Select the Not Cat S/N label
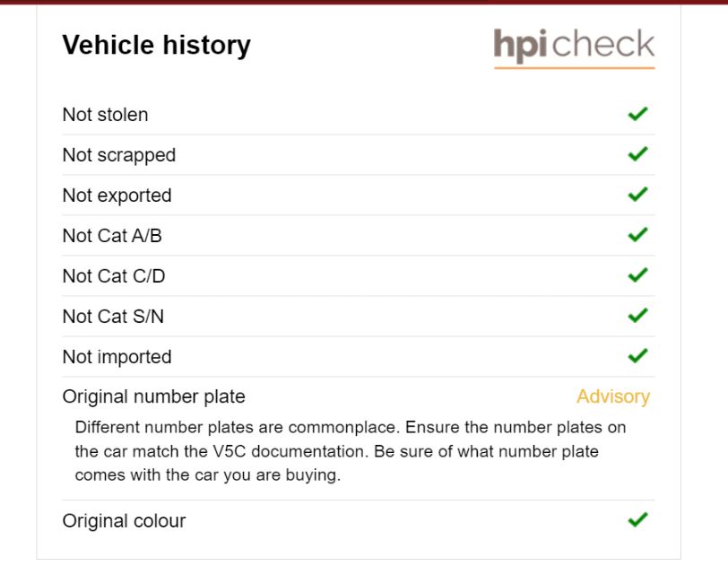Viewport: 728px width, 583px height. [x=113, y=317]
